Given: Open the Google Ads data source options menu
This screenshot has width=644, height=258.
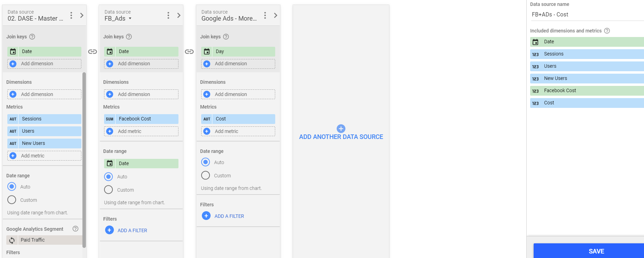Looking at the screenshot, I should pos(265,15).
